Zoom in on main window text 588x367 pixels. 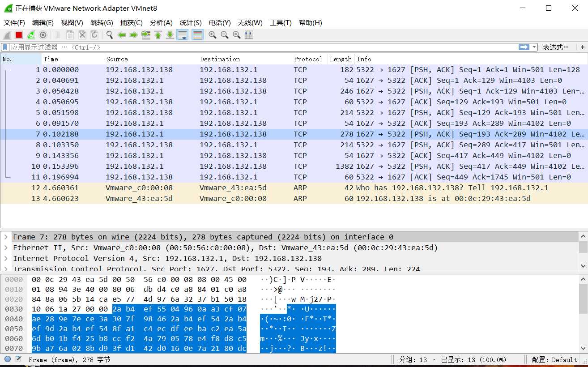click(x=213, y=35)
